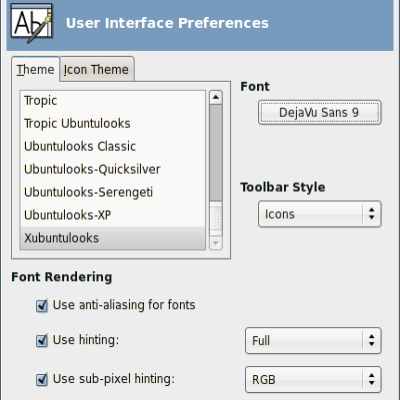Open the Toolbar Style Icons dropdown
This screenshot has height=400, width=400.
[x=319, y=214]
